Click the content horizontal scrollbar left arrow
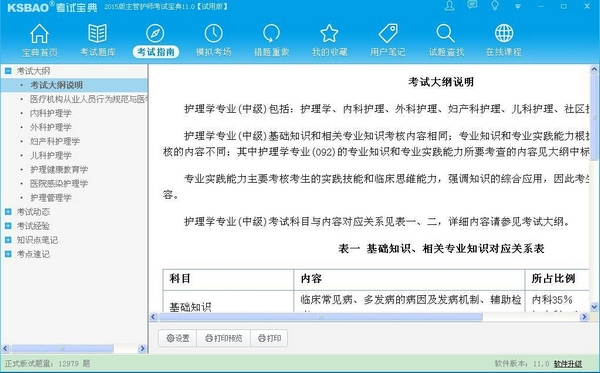600x373 pixels. click(154, 317)
